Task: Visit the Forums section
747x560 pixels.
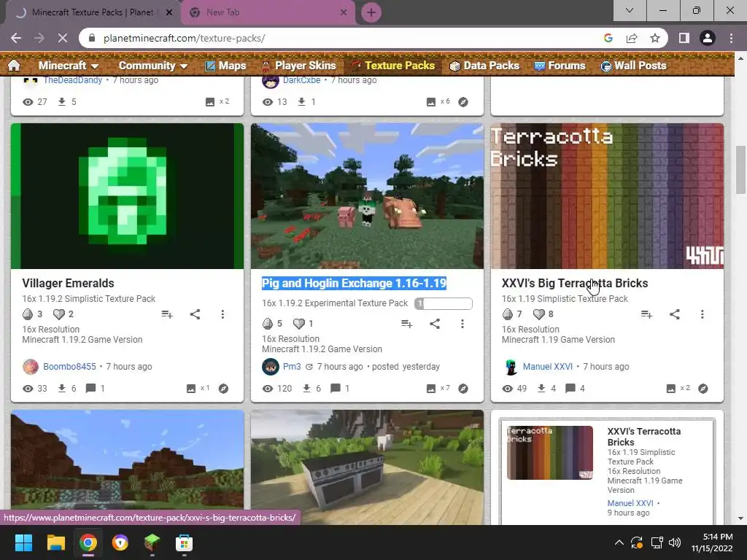Action: (560, 66)
